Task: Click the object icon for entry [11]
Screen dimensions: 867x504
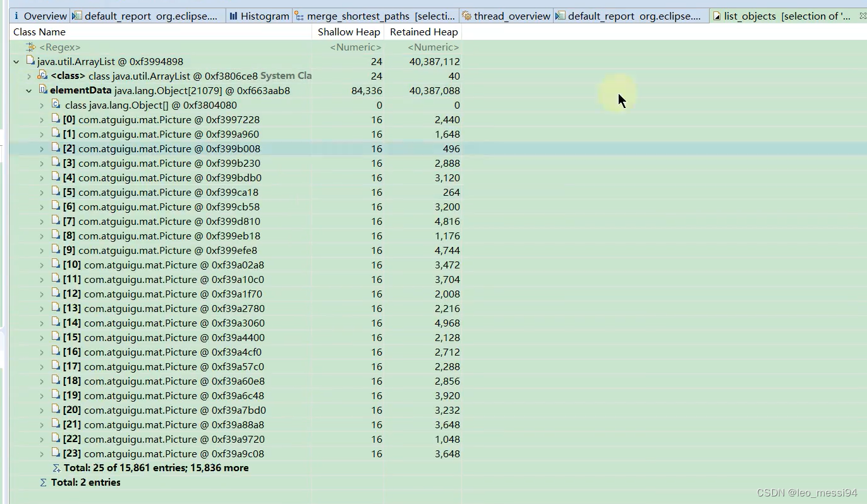Action: tap(56, 279)
